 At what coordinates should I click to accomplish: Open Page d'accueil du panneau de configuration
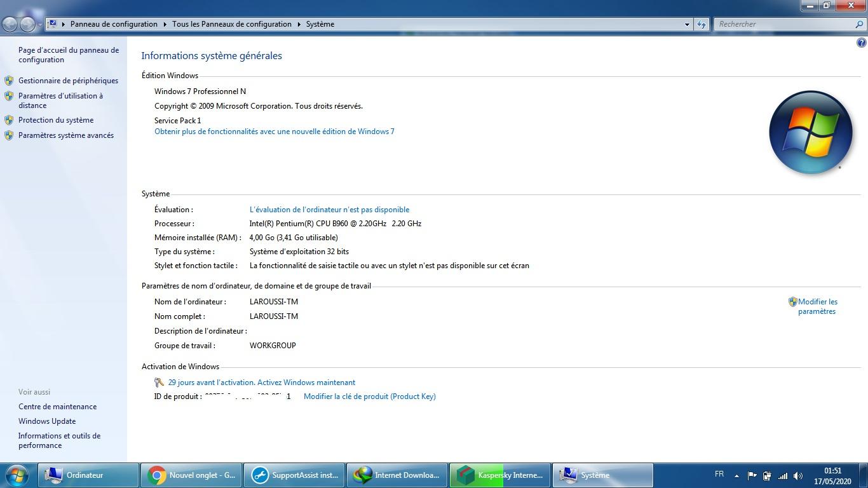[x=69, y=55]
